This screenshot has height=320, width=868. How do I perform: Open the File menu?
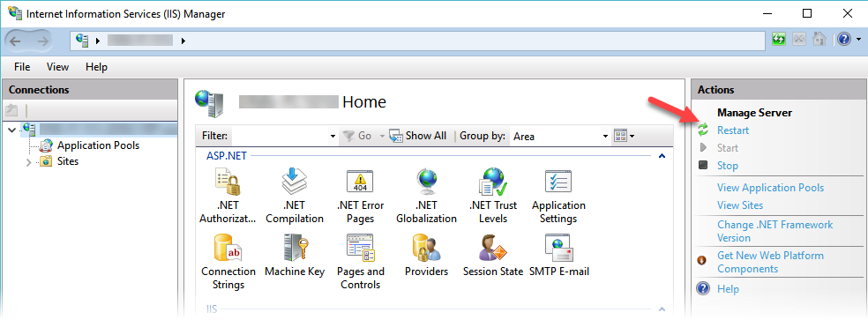coord(22,67)
